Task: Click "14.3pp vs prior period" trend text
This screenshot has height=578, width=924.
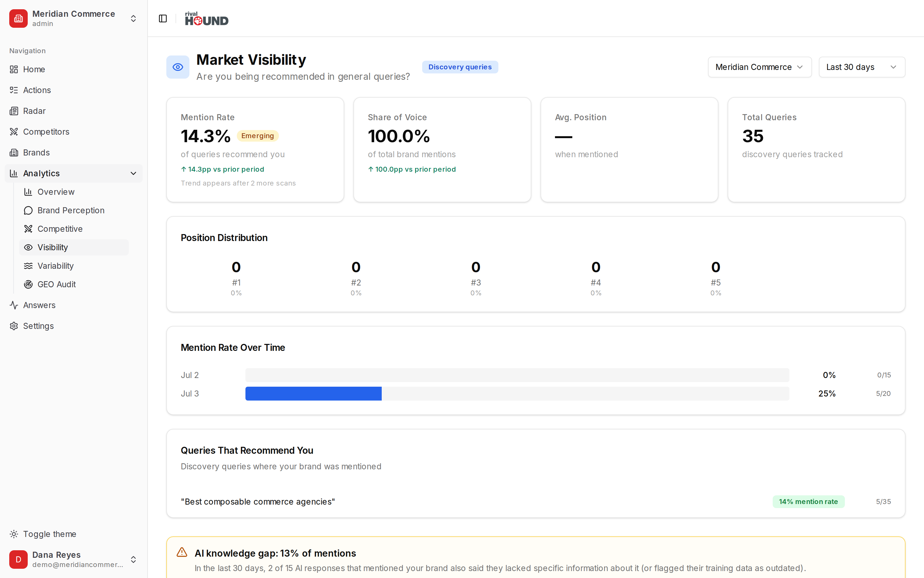Action: point(223,169)
